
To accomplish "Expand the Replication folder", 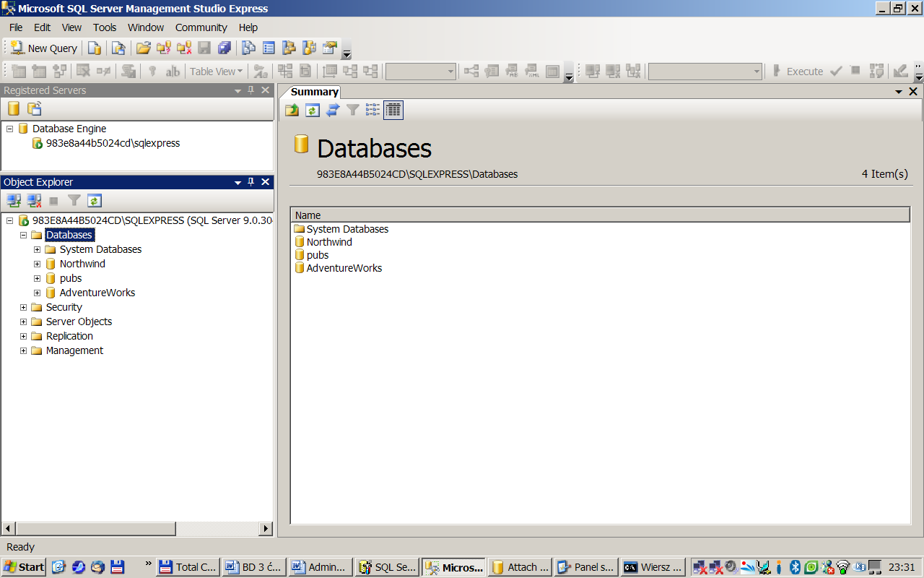I will coord(23,336).
